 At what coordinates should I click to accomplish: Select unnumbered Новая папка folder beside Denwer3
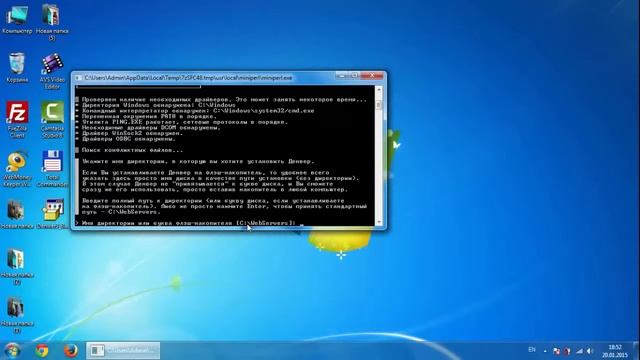coord(17,214)
